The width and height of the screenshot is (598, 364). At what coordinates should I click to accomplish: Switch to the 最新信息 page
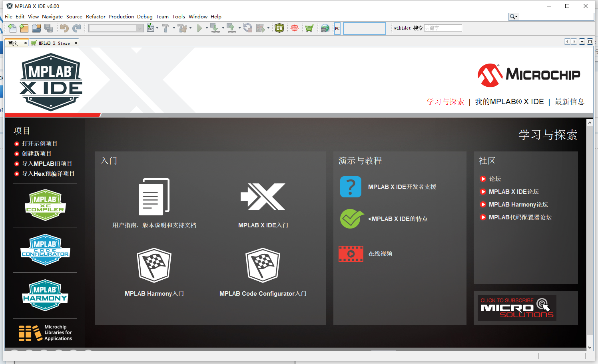coord(570,101)
